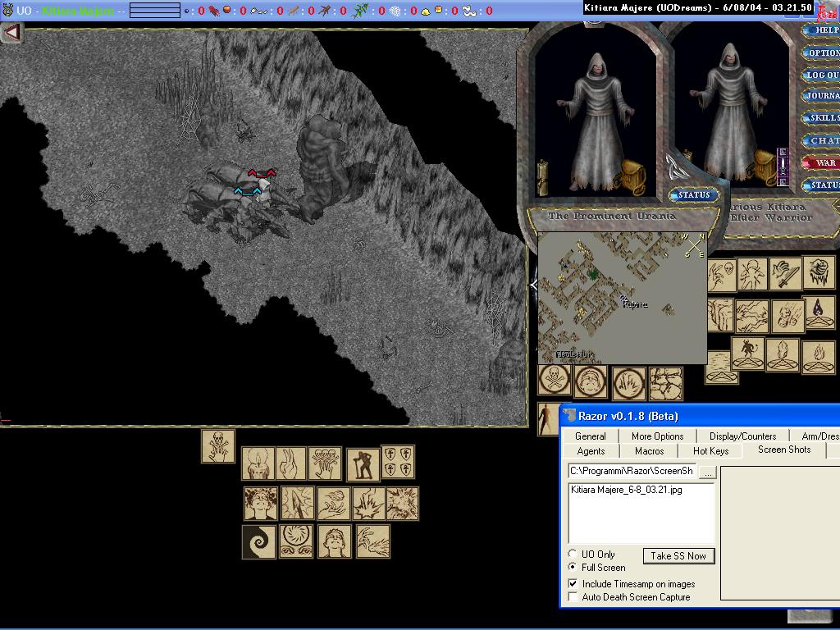Switch to the Hot Keys tab
840x630 pixels.
(711, 451)
